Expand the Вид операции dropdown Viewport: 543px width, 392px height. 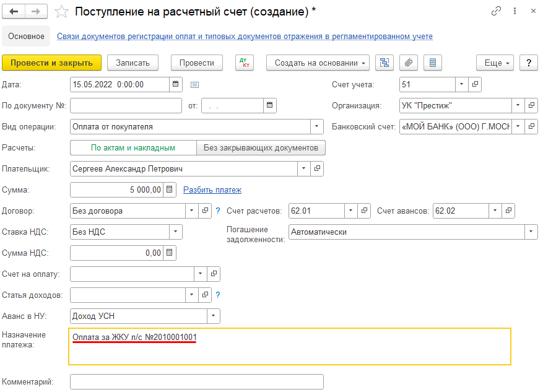(x=317, y=126)
